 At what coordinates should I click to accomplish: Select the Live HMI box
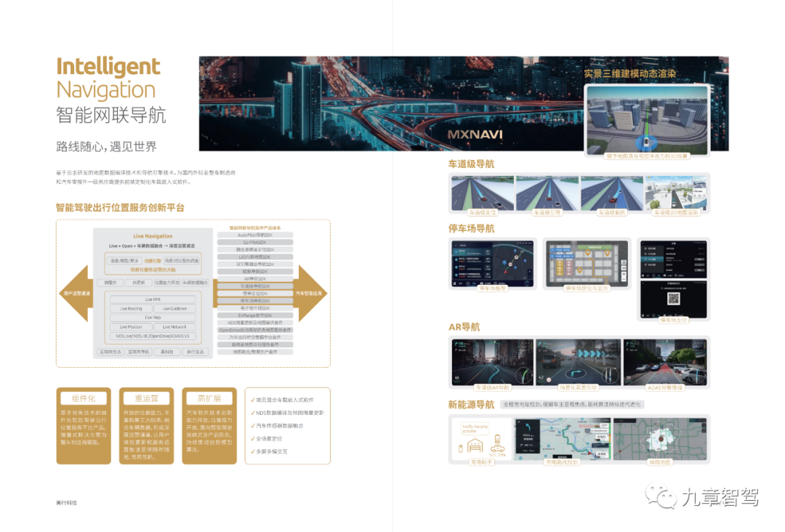point(153,299)
